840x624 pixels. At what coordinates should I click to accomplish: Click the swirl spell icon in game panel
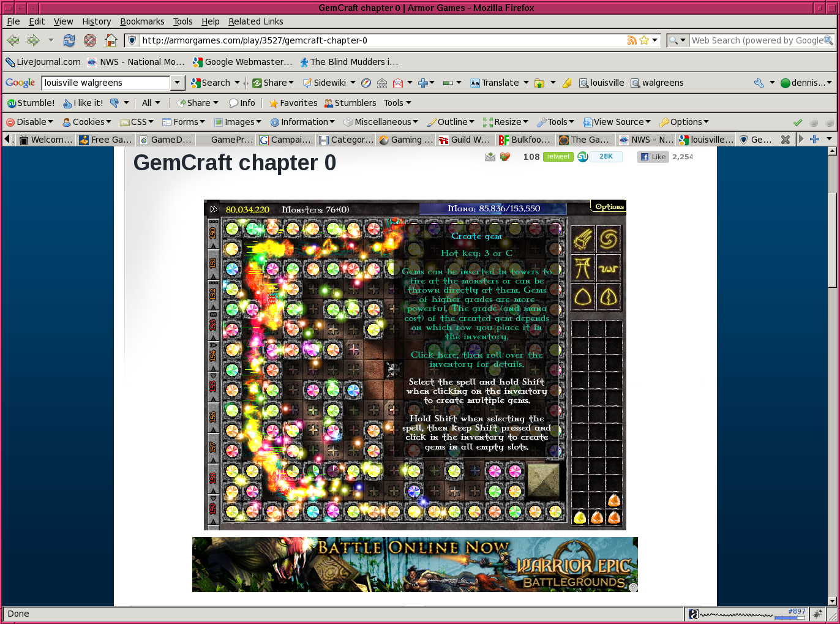click(x=609, y=239)
